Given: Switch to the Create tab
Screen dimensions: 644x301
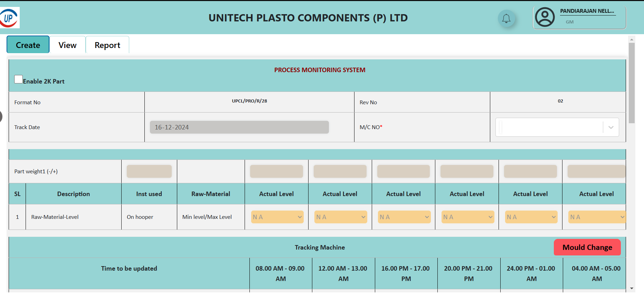Looking at the screenshot, I should click(x=28, y=45).
